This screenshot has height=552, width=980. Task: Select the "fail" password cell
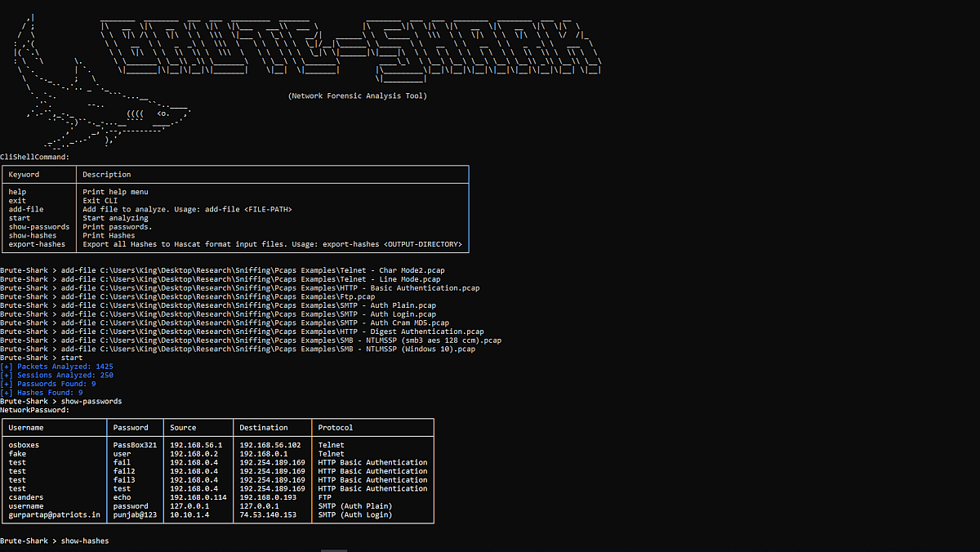click(122, 462)
